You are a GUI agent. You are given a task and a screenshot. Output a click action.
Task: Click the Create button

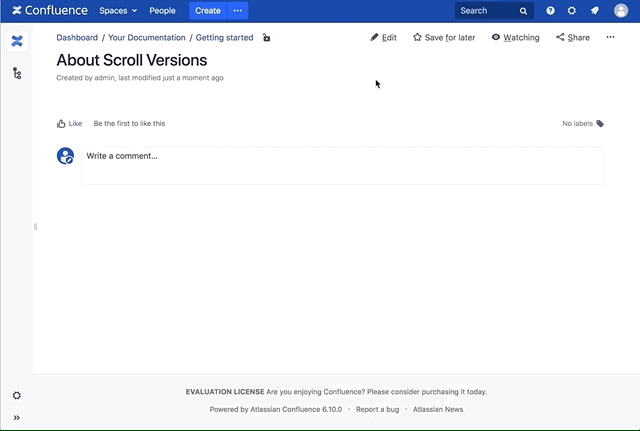pyautogui.click(x=207, y=11)
